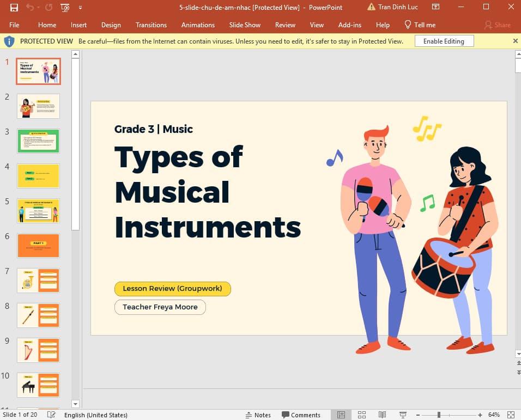Open Reading View from status bar
The width and height of the screenshot is (521, 420).
click(x=381, y=415)
